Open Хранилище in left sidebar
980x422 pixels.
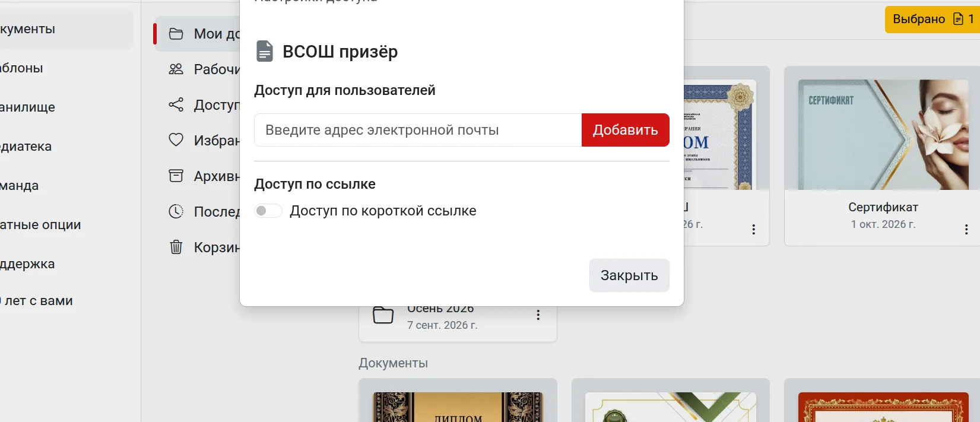pyautogui.click(x=28, y=107)
